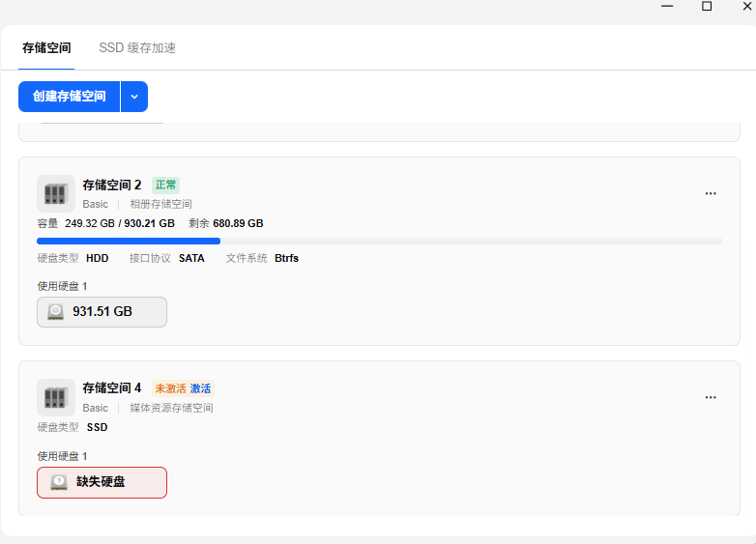
Task: Click the Btrfs file system value
Action: point(286,258)
